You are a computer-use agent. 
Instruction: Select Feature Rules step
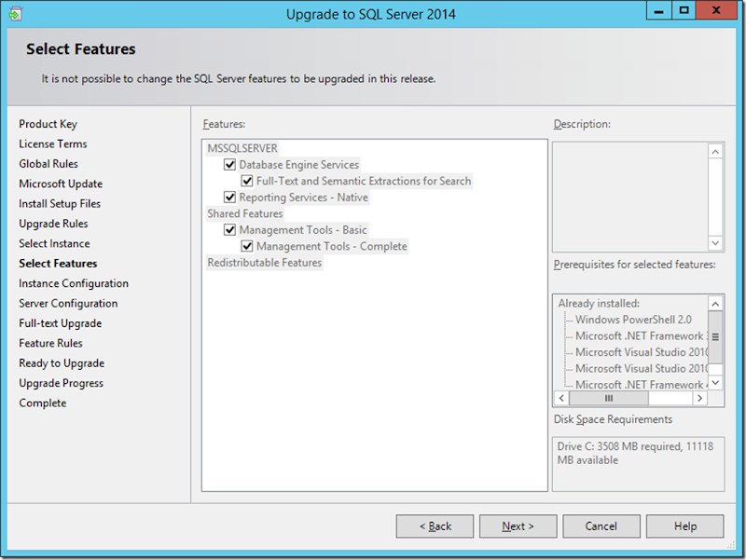coord(50,343)
